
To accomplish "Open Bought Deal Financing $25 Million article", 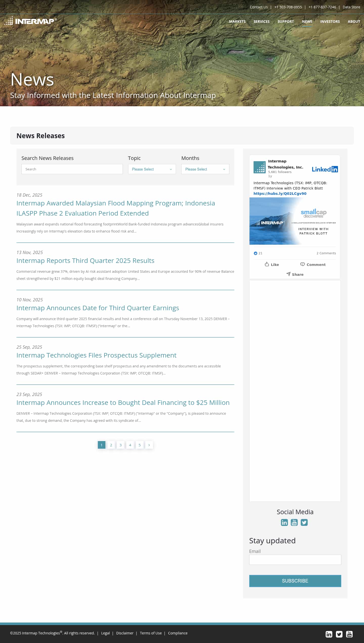I will [x=123, y=403].
